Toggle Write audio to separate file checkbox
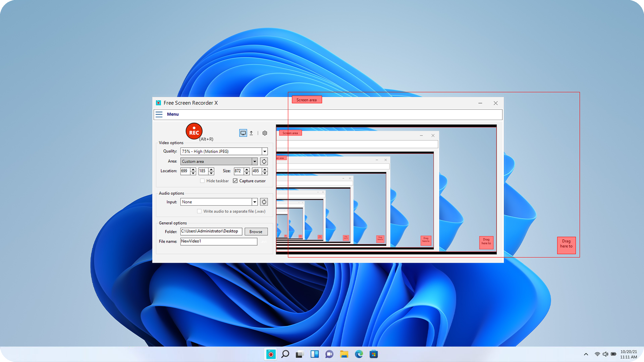 tap(200, 211)
